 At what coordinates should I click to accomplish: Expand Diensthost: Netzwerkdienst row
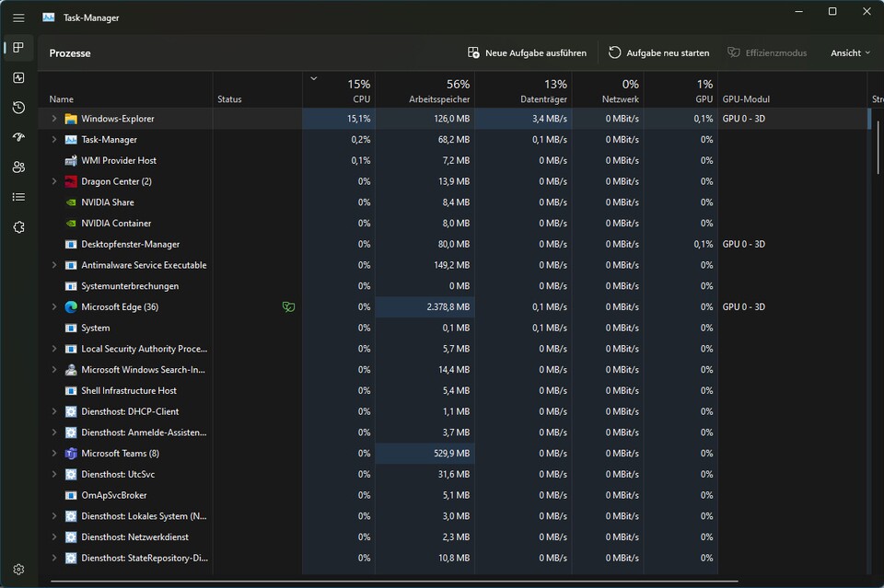point(54,537)
